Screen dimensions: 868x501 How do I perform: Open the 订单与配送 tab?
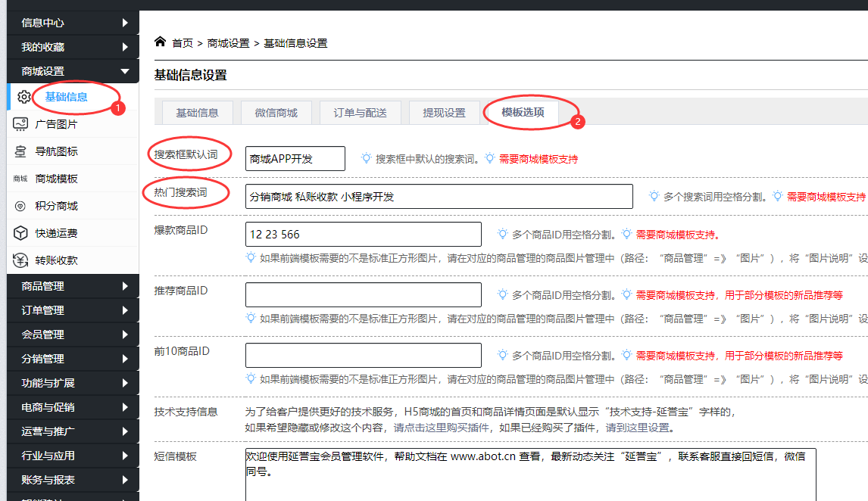coord(360,113)
